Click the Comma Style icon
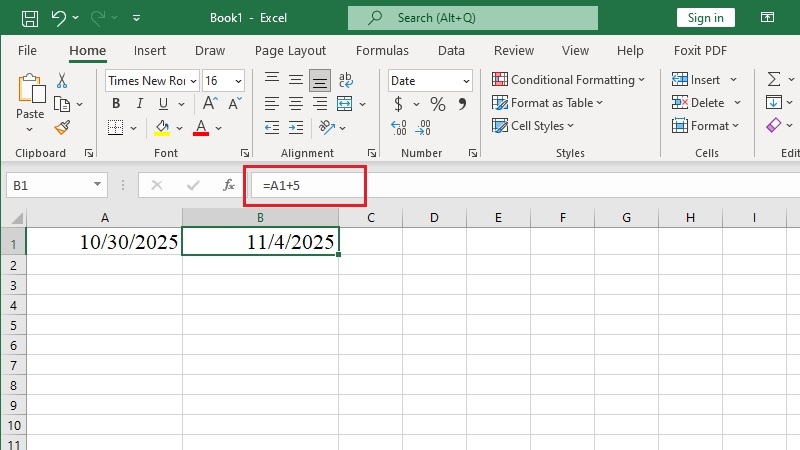The image size is (800, 450). point(462,104)
